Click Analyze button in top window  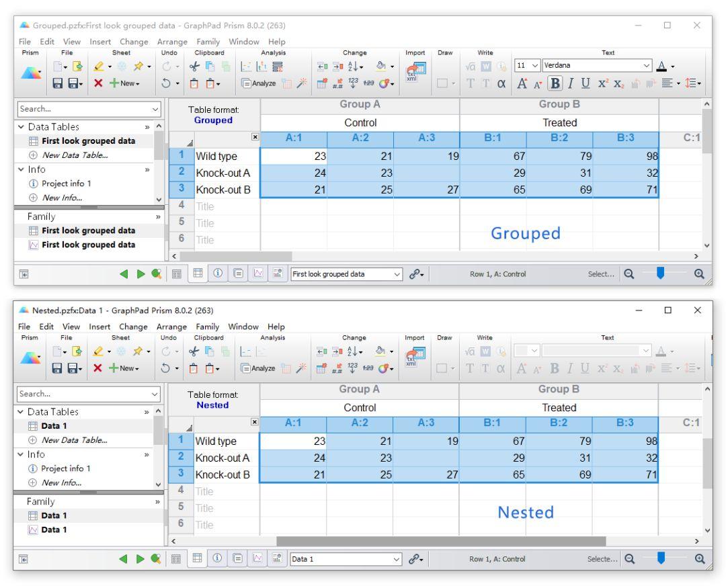coord(258,83)
